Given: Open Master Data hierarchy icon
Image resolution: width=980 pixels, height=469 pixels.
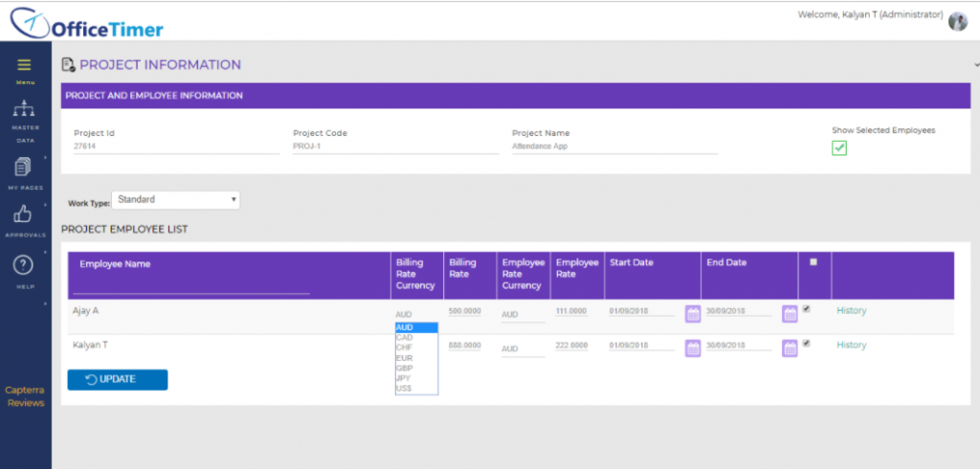Looking at the screenshot, I should [x=24, y=109].
